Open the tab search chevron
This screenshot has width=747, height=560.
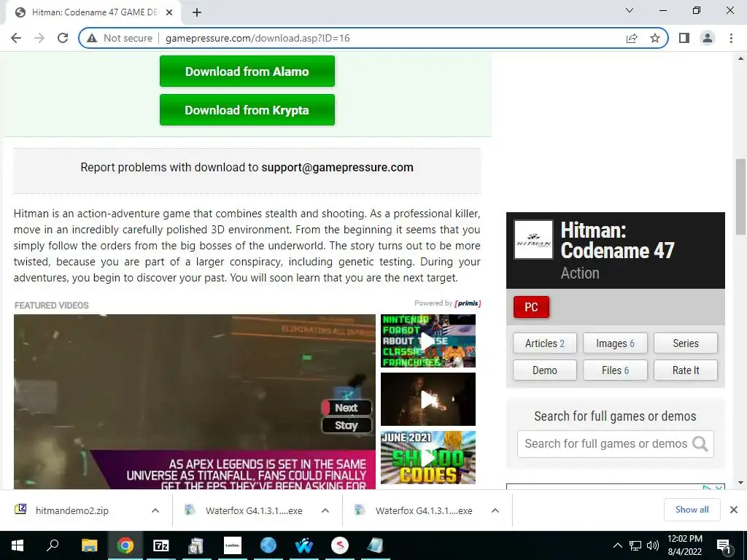tap(630, 10)
